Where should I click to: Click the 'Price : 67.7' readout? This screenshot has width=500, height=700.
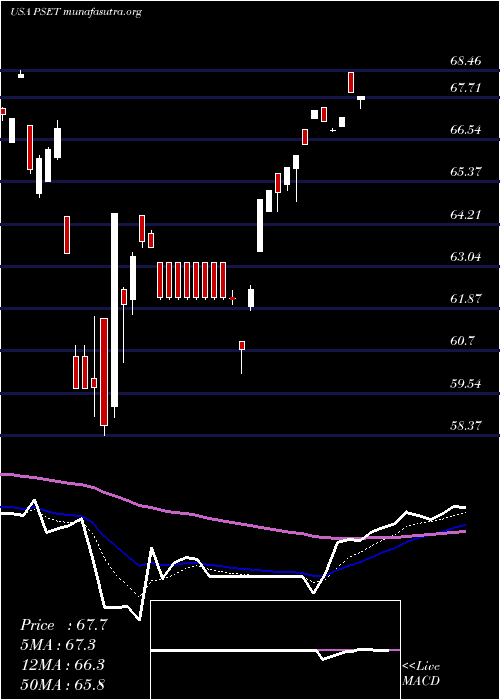(x=64, y=625)
